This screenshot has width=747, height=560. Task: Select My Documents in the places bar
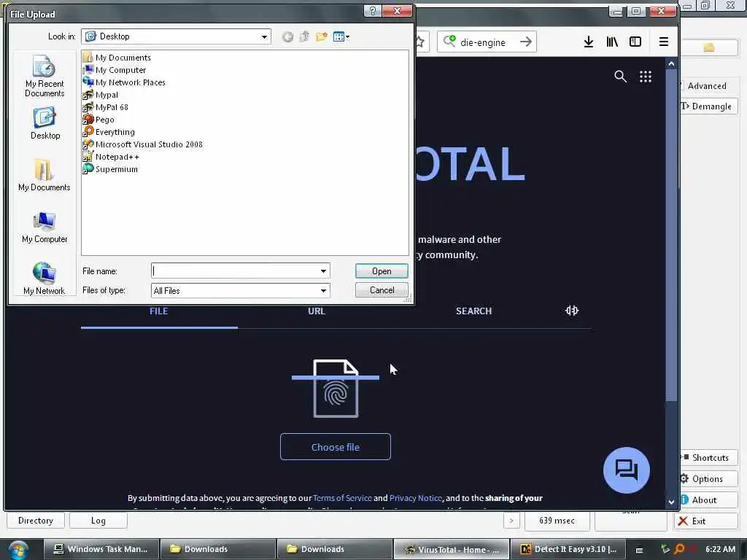(44, 175)
